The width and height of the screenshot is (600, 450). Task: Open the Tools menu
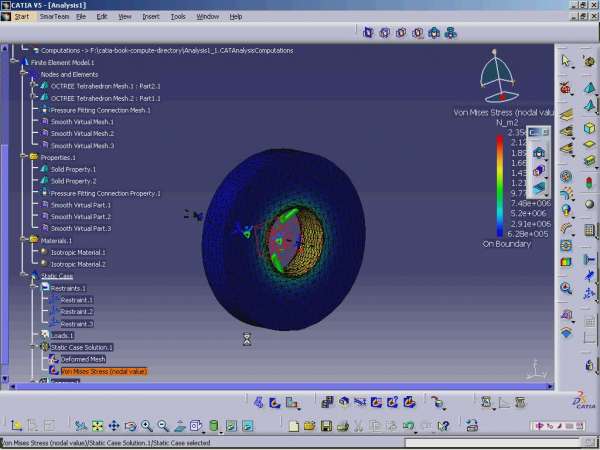[178, 16]
